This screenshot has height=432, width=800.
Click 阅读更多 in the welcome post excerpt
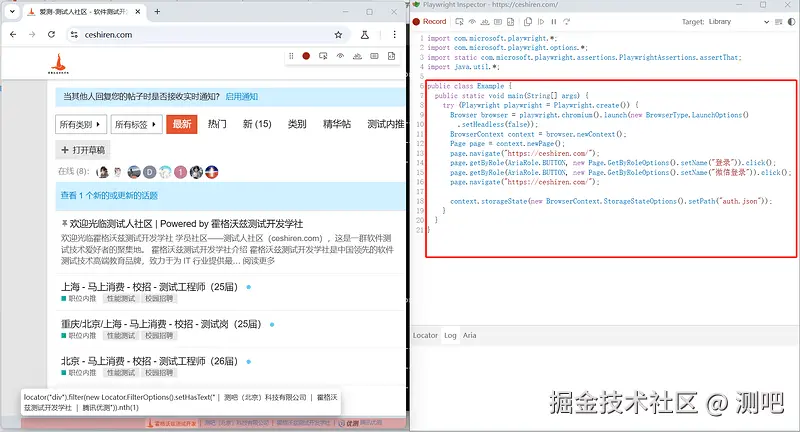click(x=259, y=261)
